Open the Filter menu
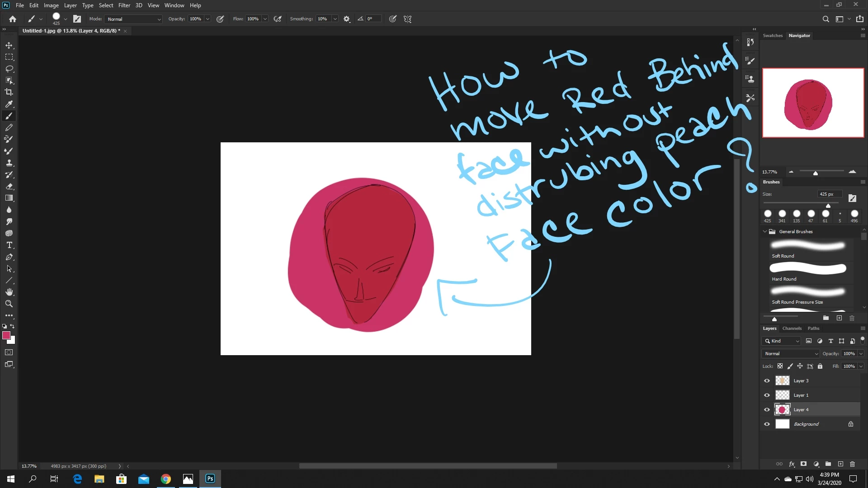This screenshot has width=868, height=488. [124, 5]
